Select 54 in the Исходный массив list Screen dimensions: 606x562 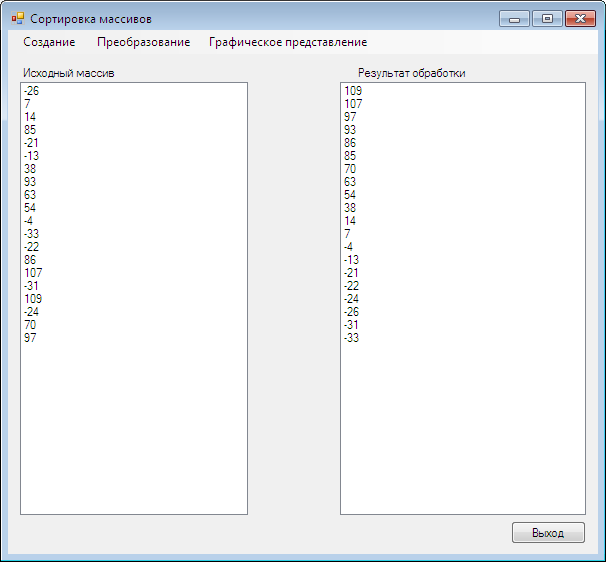click(x=134, y=208)
